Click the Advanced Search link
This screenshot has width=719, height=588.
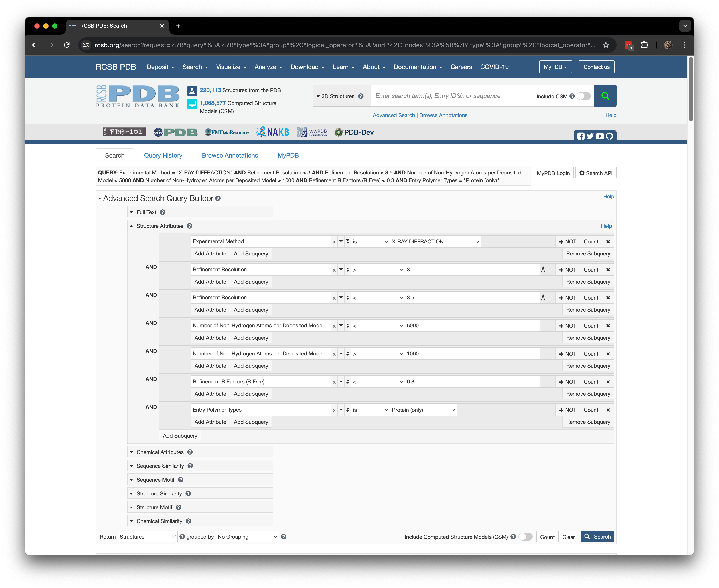click(393, 115)
